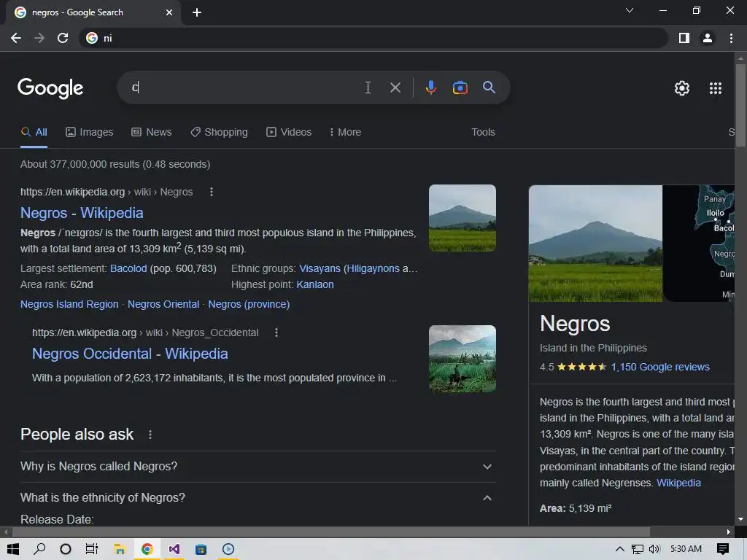Click the Google logo
747x560 pixels.
click(50, 88)
